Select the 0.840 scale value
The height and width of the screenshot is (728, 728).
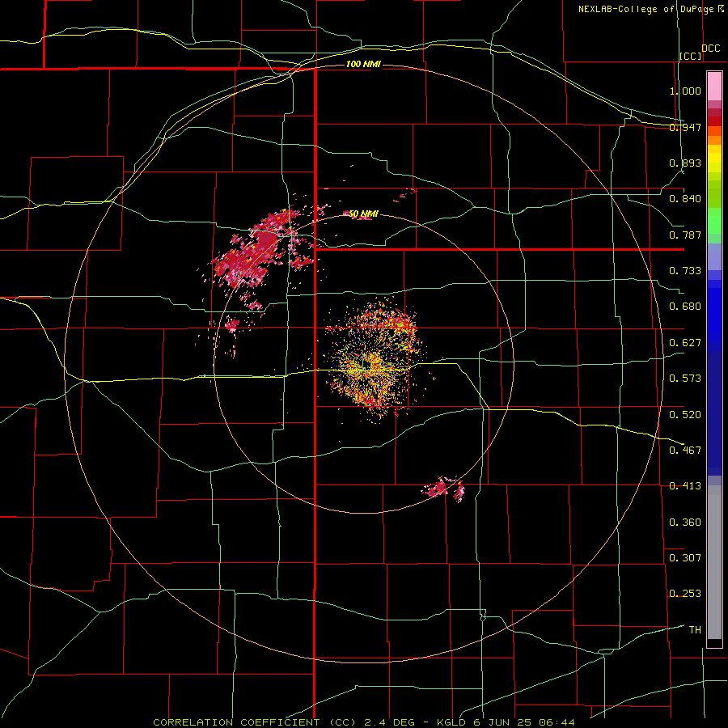[685, 199]
